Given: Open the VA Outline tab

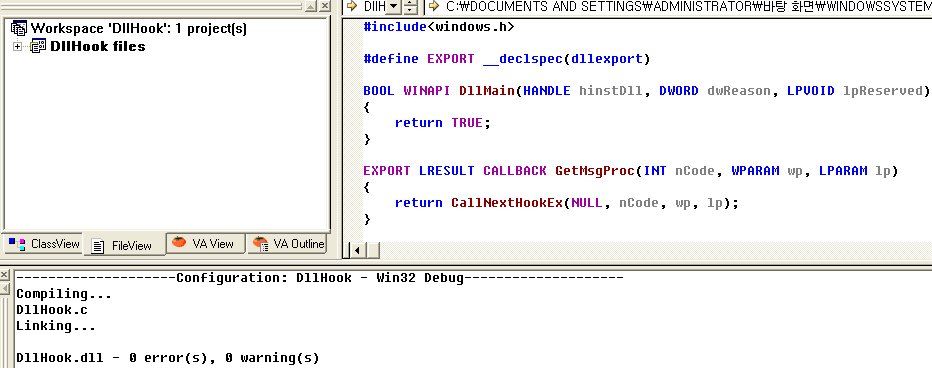Looking at the screenshot, I should [288, 244].
